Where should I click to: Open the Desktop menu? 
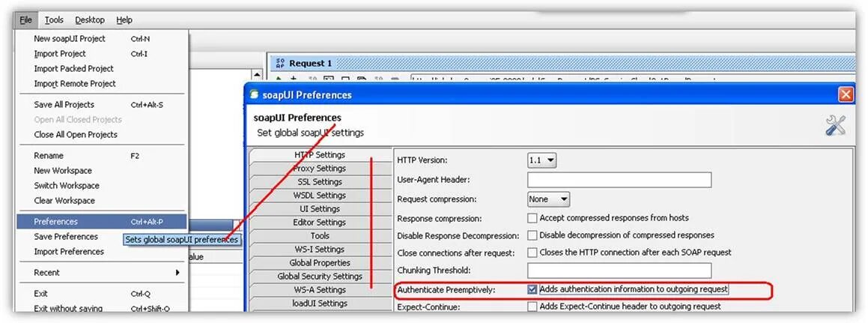(90, 20)
